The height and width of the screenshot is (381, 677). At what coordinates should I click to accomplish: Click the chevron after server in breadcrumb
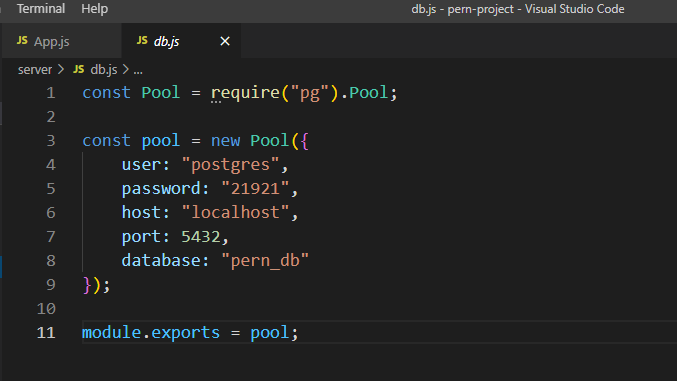pyautogui.click(x=61, y=69)
